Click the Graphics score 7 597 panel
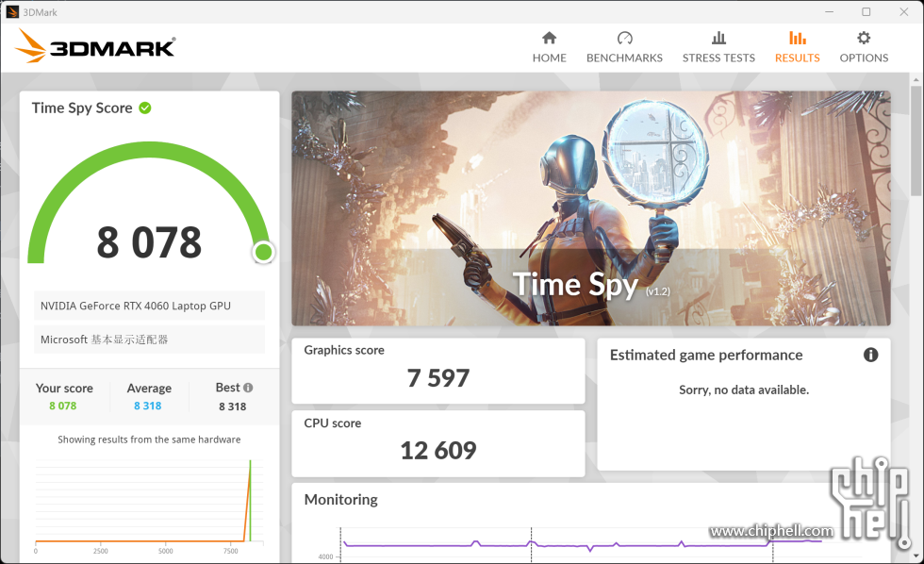 pos(437,370)
